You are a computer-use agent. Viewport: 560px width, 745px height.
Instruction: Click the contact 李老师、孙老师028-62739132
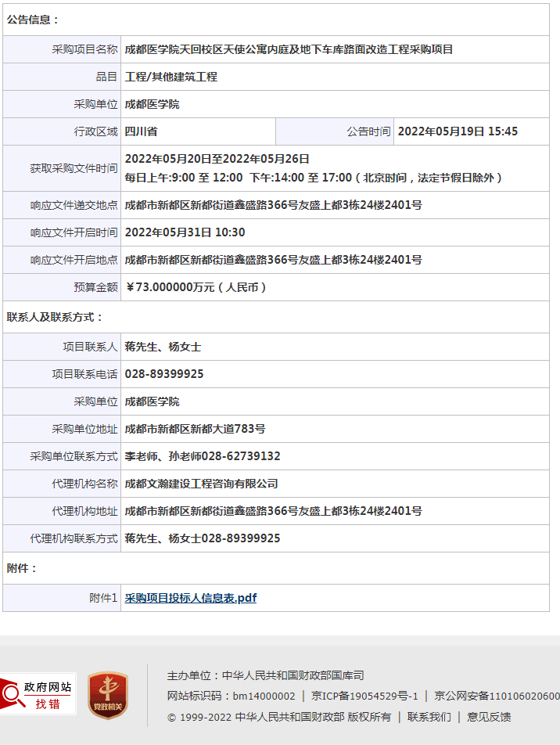[x=203, y=456]
